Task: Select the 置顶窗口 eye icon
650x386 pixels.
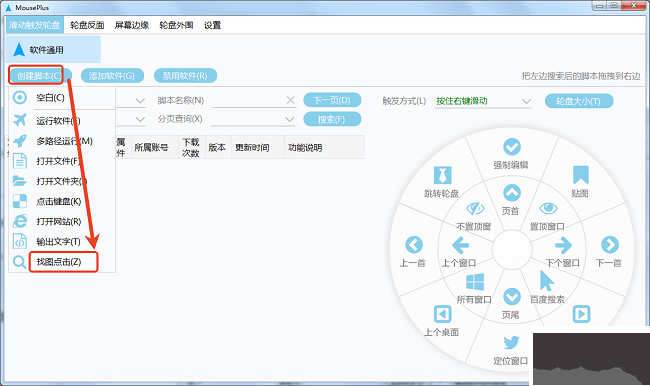Action: (548, 208)
